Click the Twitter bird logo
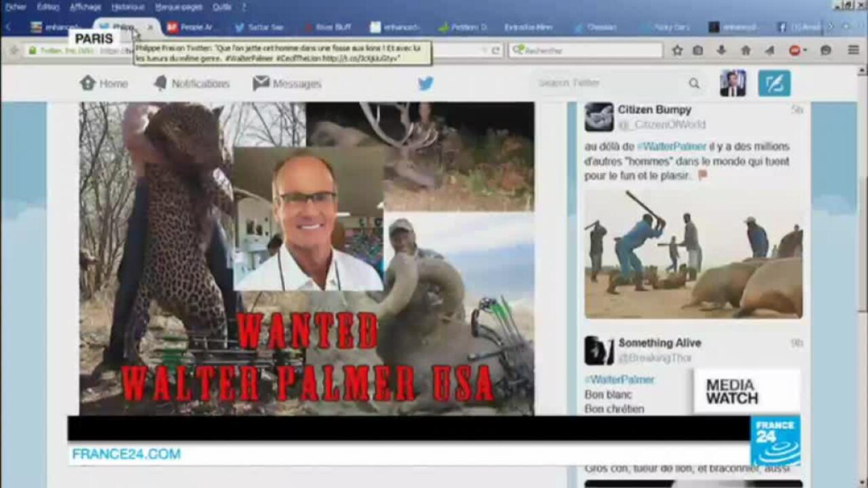This screenshot has width=868, height=488. pyautogui.click(x=425, y=83)
